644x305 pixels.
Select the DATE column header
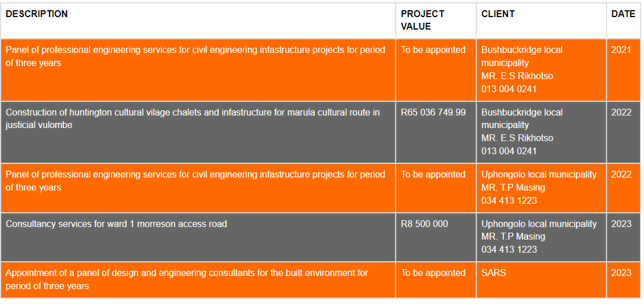coord(623,14)
